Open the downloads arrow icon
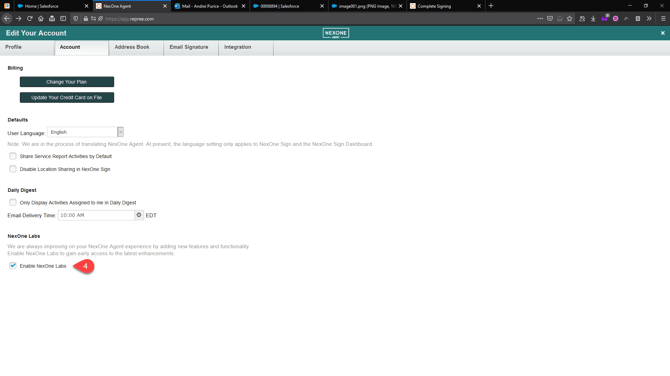670x376 pixels. pos(593,19)
